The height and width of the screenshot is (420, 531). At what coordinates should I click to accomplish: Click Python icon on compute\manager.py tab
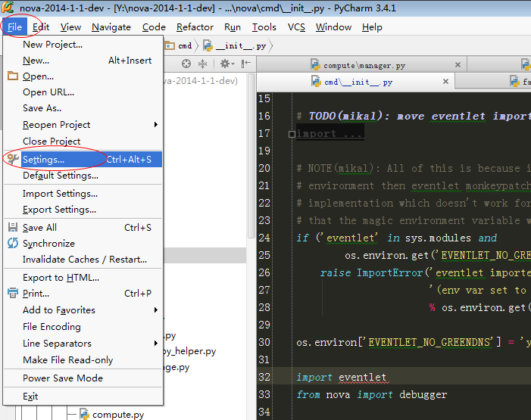coord(316,64)
